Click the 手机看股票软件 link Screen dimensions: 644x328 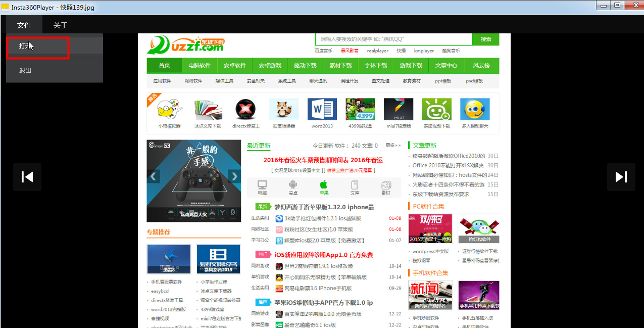coord(166,282)
